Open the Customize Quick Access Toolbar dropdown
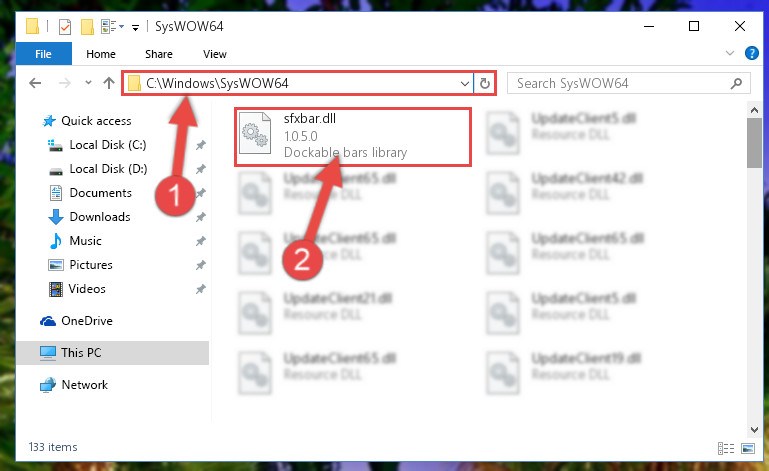Image resolution: width=769 pixels, height=471 pixels. (135, 27)
